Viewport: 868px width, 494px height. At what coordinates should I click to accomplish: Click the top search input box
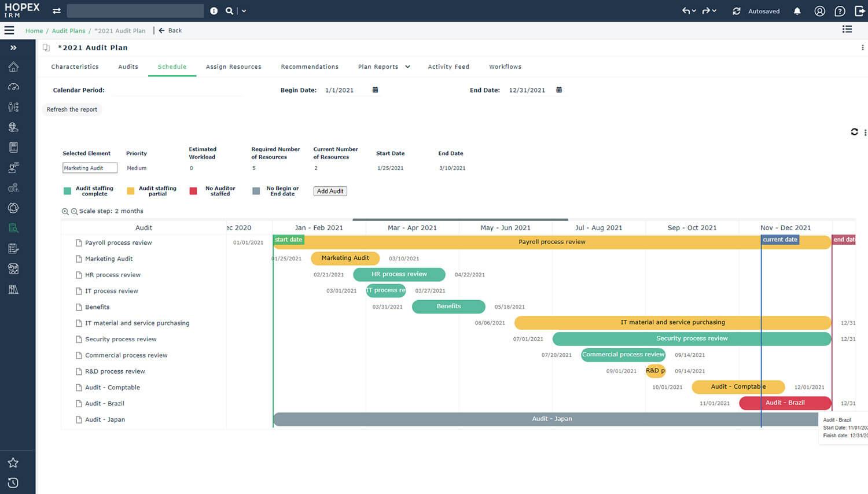coord(135,11)
